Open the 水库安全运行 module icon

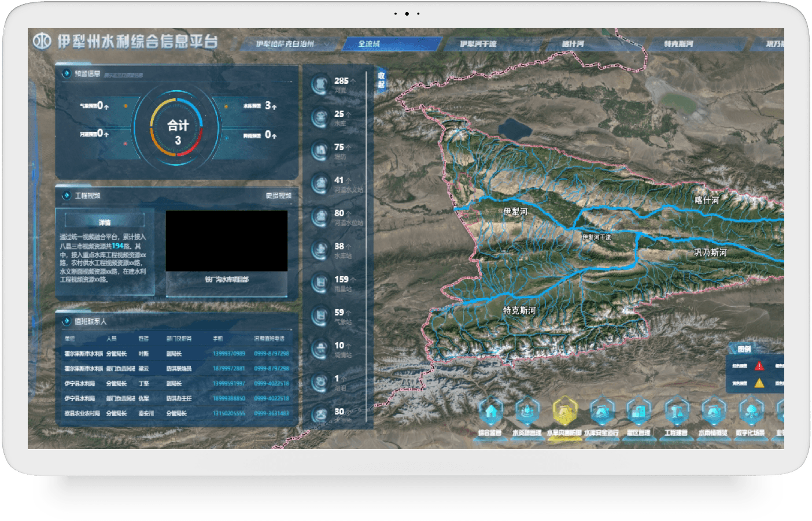[x=601, y=413]
